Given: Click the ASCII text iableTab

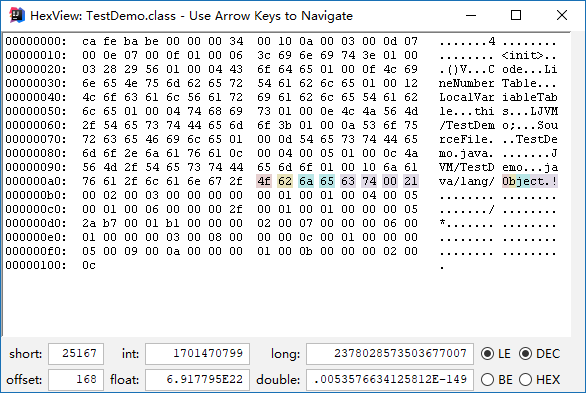Looking at the screenshot, I should 530,97.
